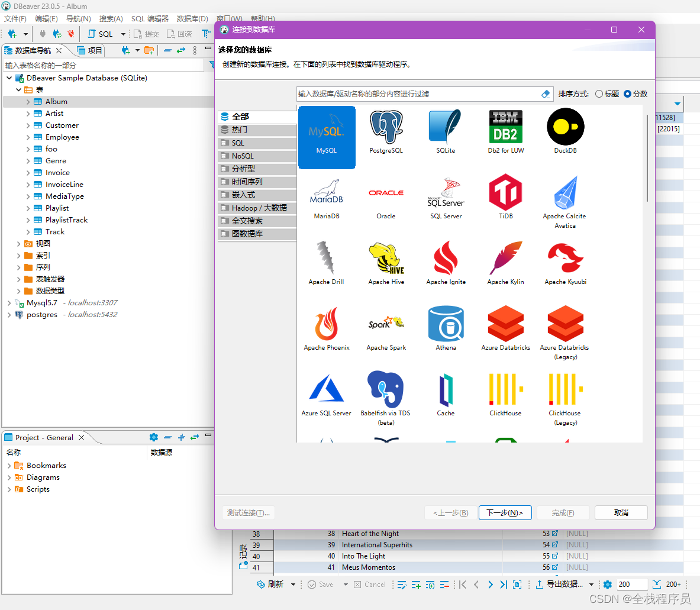Viewport: 700px width, 610px height.
Task: Focus the navigator table name filter field
Action: click(104, 66)
